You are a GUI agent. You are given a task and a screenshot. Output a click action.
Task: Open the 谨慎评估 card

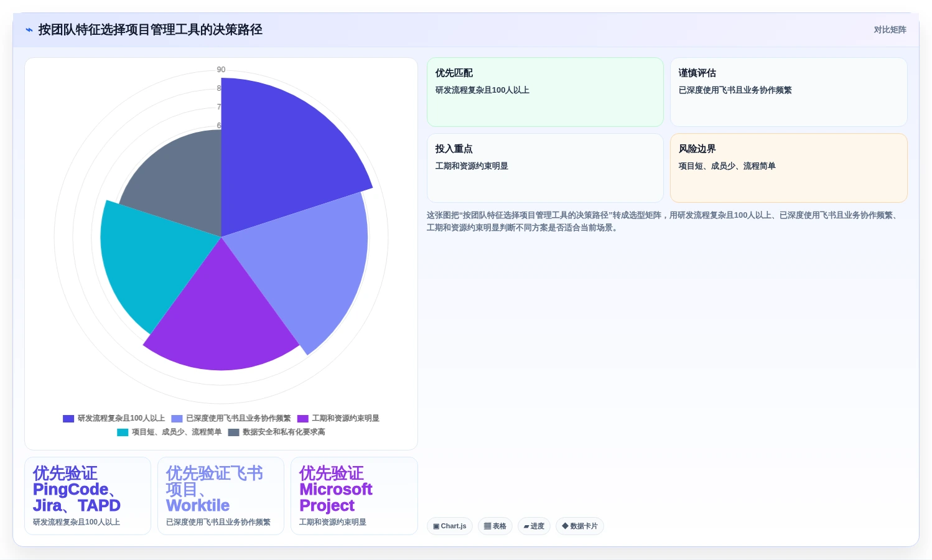[788, 92]
